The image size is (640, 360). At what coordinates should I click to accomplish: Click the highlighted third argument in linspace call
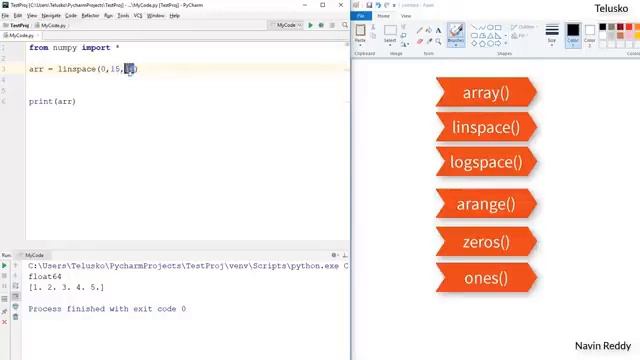tap(129, 69)
